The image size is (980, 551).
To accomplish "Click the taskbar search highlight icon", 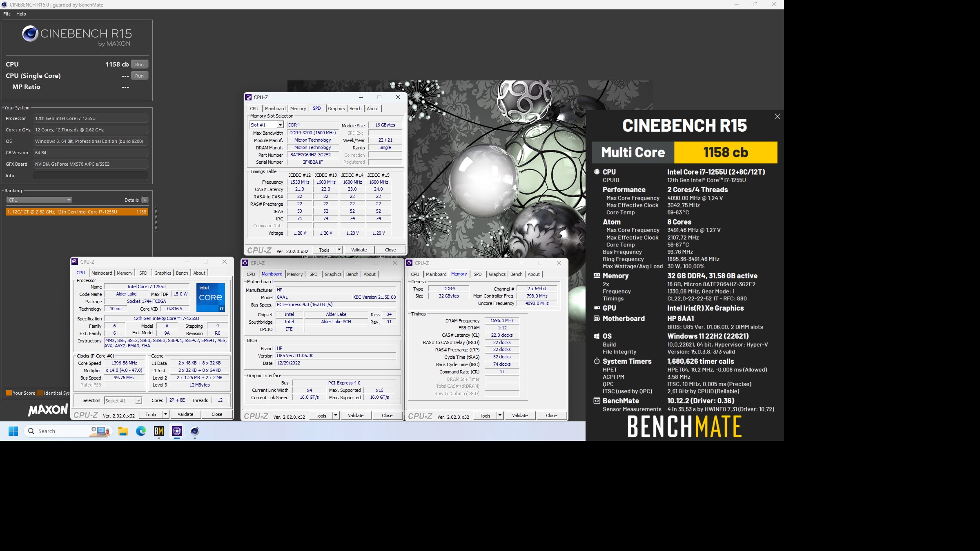I will 100,431.
